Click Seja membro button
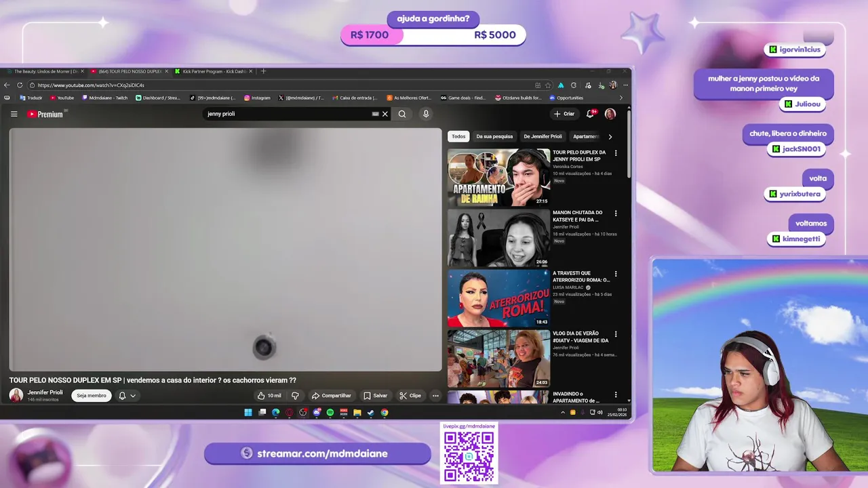Viewport: 868px width, 488px height. (91, 396)
